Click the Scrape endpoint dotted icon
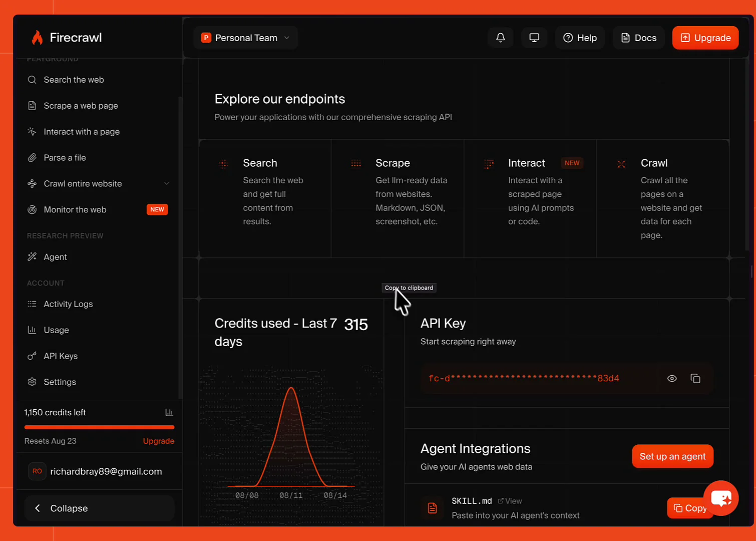 pos(356,163)
